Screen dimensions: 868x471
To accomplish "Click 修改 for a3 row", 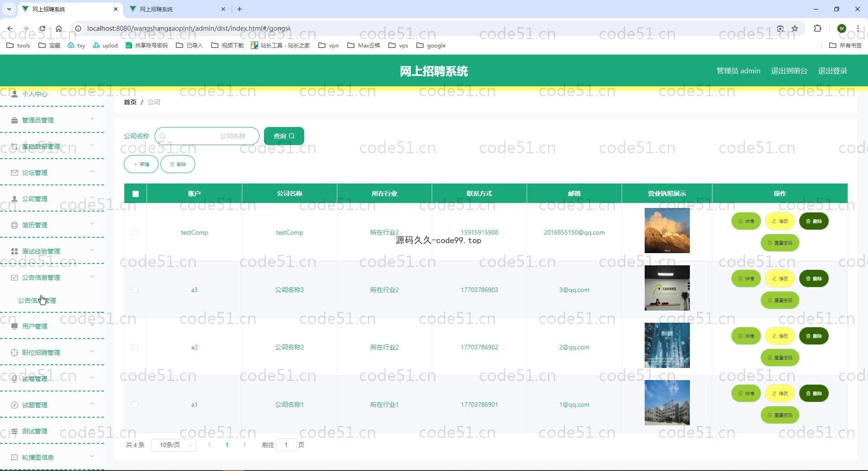I will click(x=780, y=279).
